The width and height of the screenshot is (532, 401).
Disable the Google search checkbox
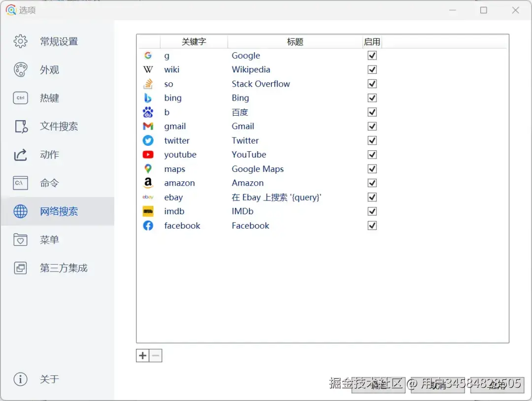[372, 55]
